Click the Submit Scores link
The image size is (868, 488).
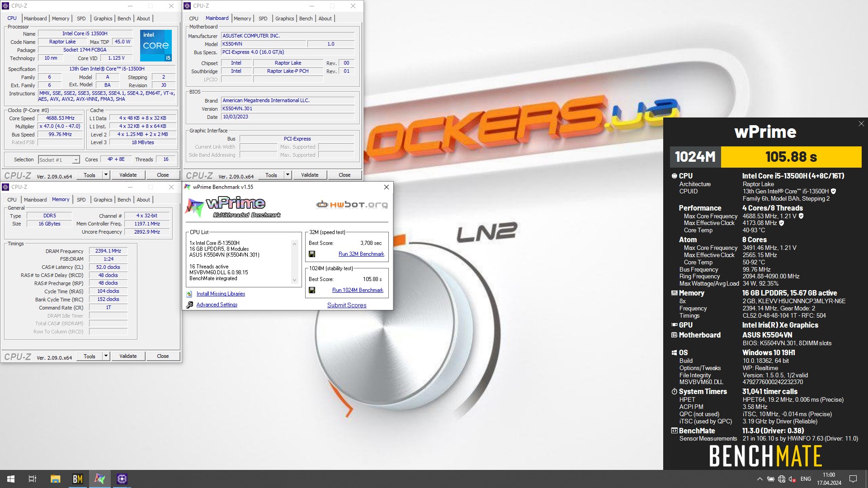[x=347, y=305]
